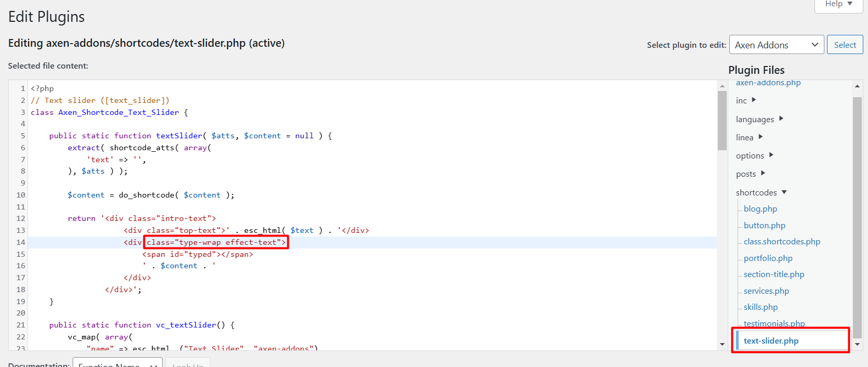Click line number 5 in the gutter
Screen dimensions: 868x367
click(x=23, y=136)
